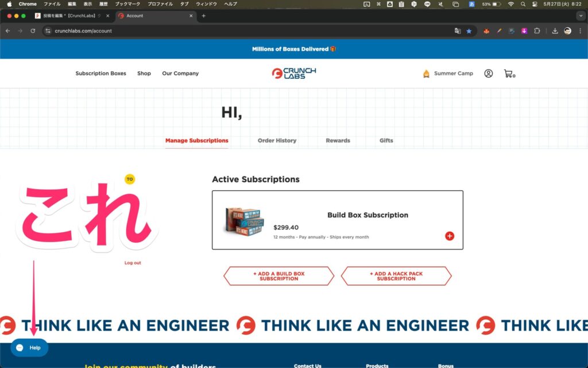Select the Manage Subscriptions tab
Viewport: 588px width, 368px height.
(197, 140)
